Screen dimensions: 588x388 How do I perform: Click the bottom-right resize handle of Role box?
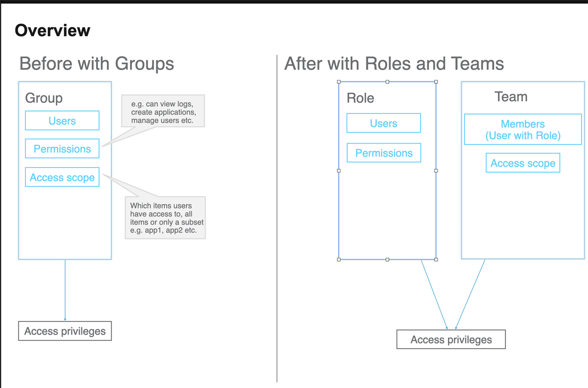pos(436,259)
